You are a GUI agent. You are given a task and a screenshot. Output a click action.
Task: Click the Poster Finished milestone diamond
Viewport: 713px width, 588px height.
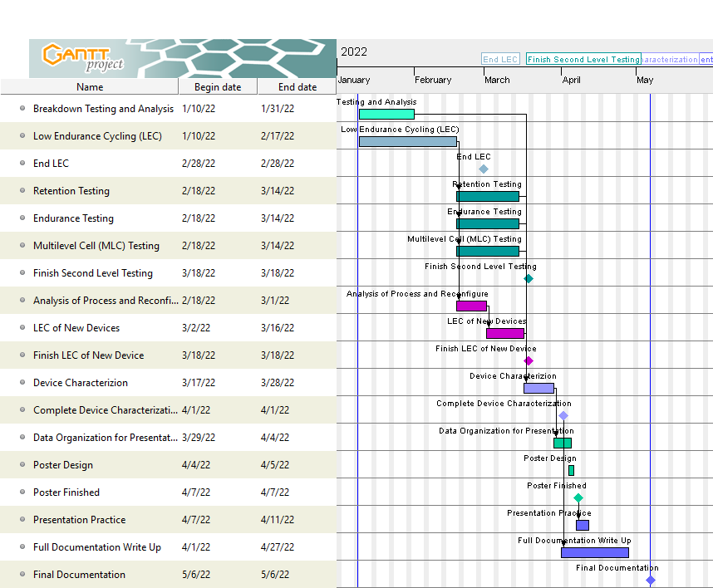pyautogui.click(x=578, y=498)
